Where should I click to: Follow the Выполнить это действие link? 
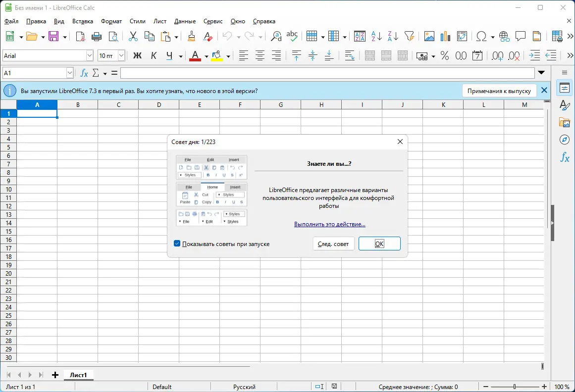click(329, 224)
